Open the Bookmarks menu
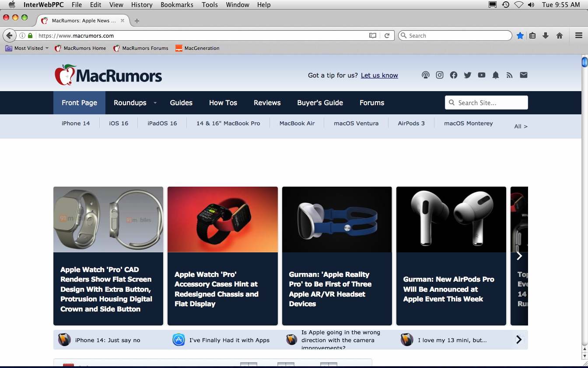Screen dimensions: 588x368 [x=177, y=5]
